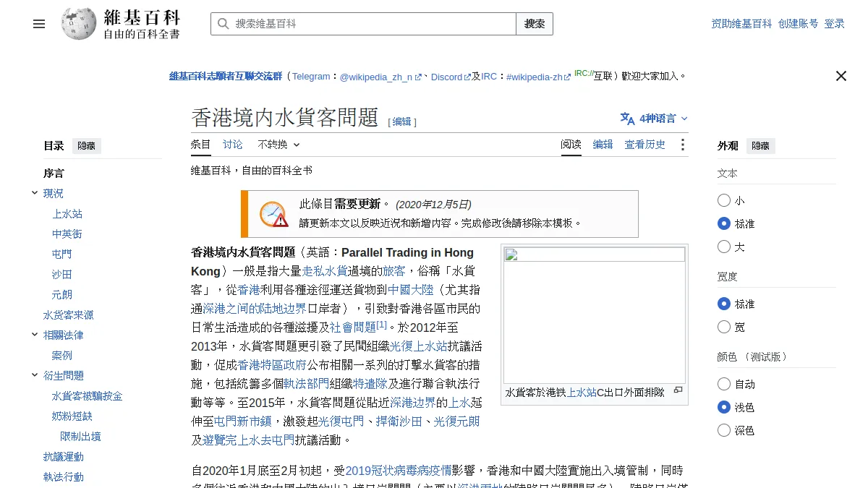The image size is (868, 488).
Task: Click the clock warning update icon
Action: coord(273,214)
